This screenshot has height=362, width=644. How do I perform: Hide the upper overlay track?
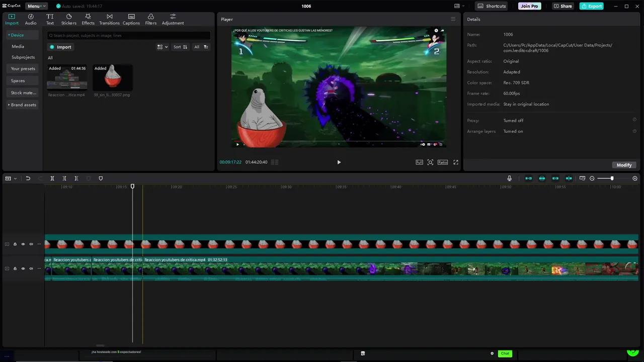point(23,244)
